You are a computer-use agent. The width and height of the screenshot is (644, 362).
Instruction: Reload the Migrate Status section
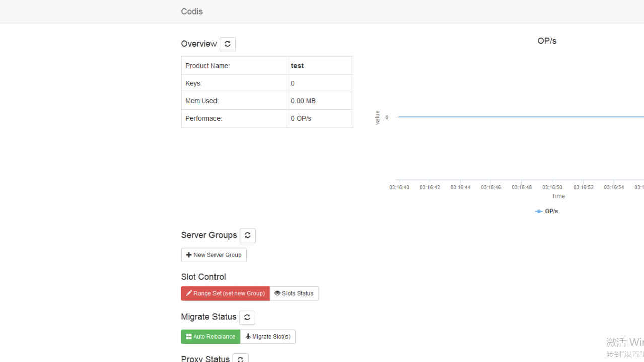(x=247, y=317)
